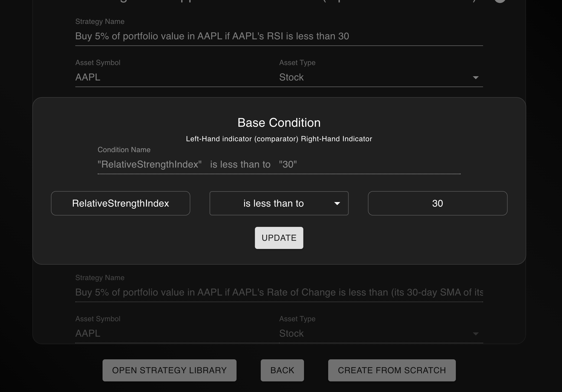This screenshot has height=392, width=562.
Task: Click the BACK button
Action: (282, 370)
